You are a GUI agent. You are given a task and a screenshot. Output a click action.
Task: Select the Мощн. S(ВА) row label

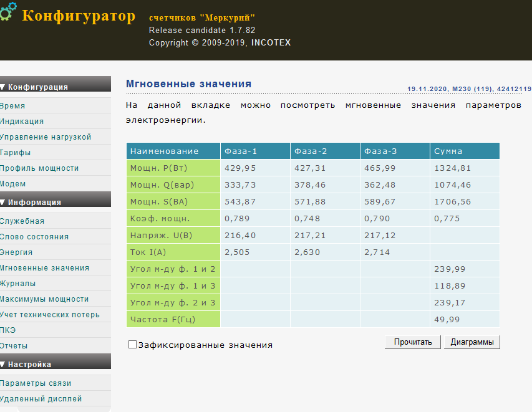pos(173,201)
